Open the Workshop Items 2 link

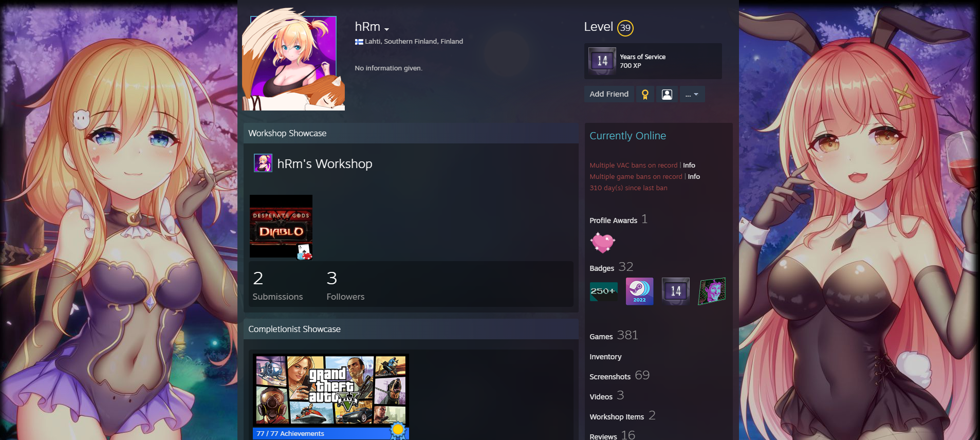click(622, 416)
